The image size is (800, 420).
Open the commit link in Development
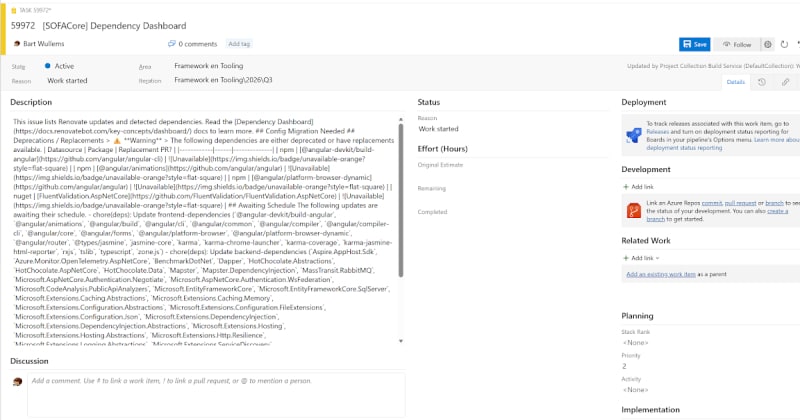[x=712, y=203]
